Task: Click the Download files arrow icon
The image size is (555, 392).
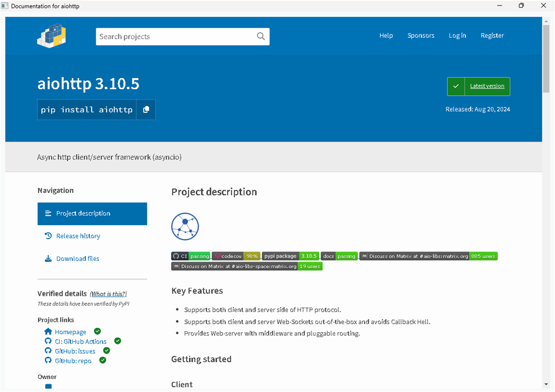Action: click(48, 259)
